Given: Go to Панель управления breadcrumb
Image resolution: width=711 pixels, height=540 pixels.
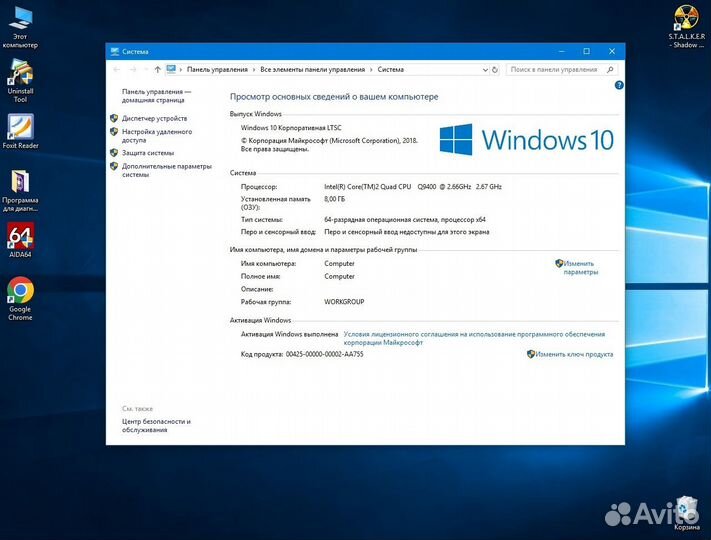Looking at the screenshot, I should [217, 69].
